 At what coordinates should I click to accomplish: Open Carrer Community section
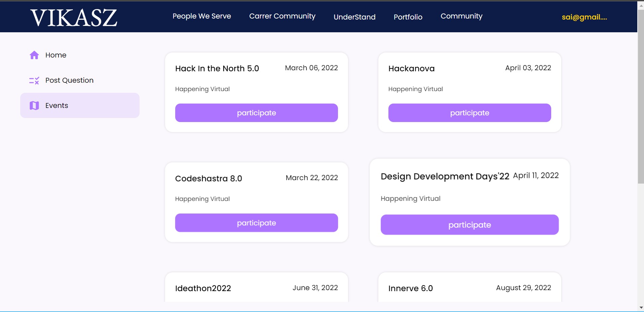[x=282, y=16]
